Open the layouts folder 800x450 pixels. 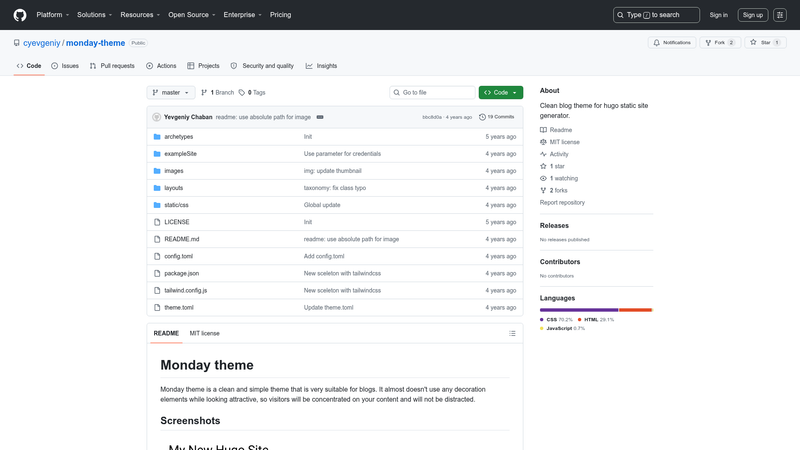click(x=173, y=188)
